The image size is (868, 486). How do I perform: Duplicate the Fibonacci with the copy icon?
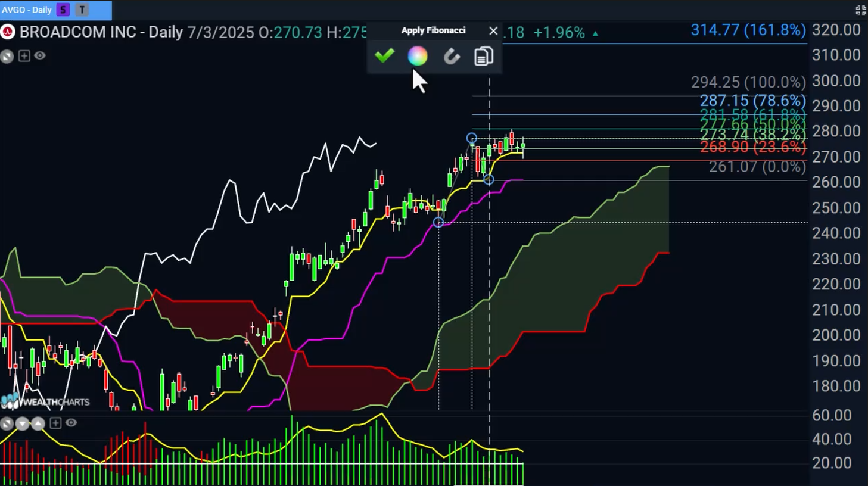click(484, 56)
